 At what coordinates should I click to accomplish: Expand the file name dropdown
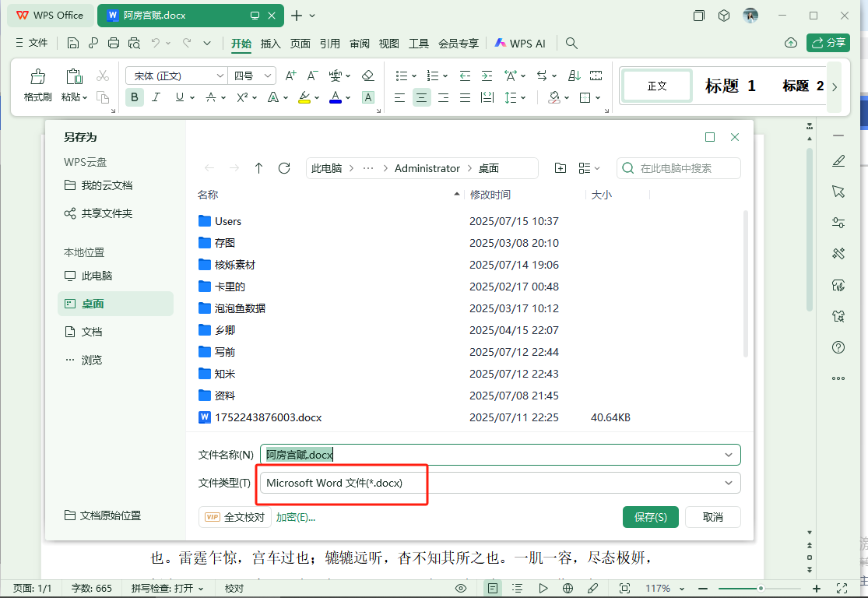pos(729,454)
